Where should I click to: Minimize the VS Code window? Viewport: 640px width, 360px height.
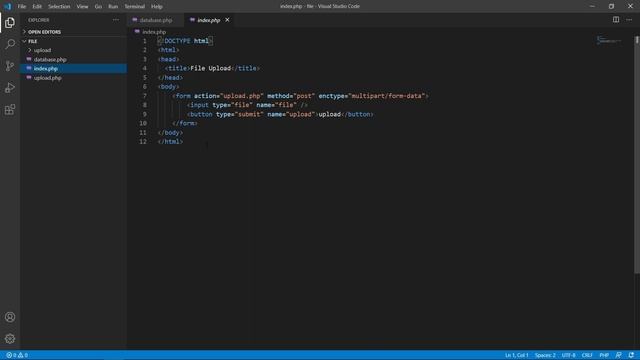(592, 7)
